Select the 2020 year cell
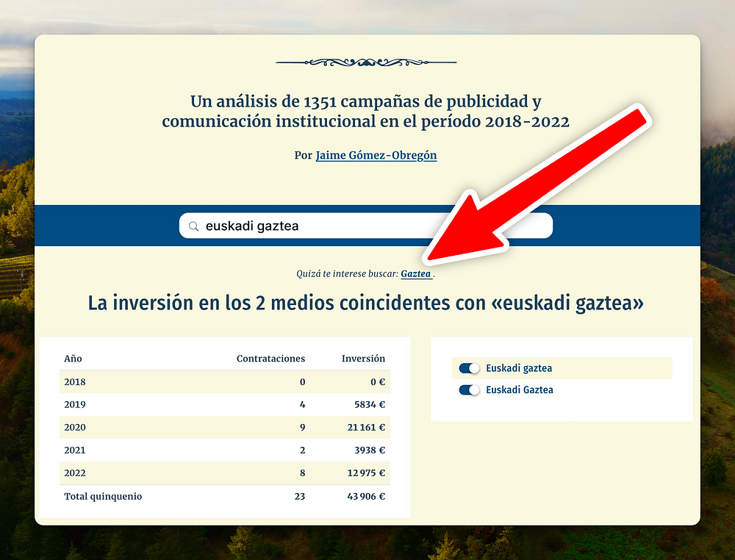735x560 pixels. pyautogui.click(x=75, y=428)
